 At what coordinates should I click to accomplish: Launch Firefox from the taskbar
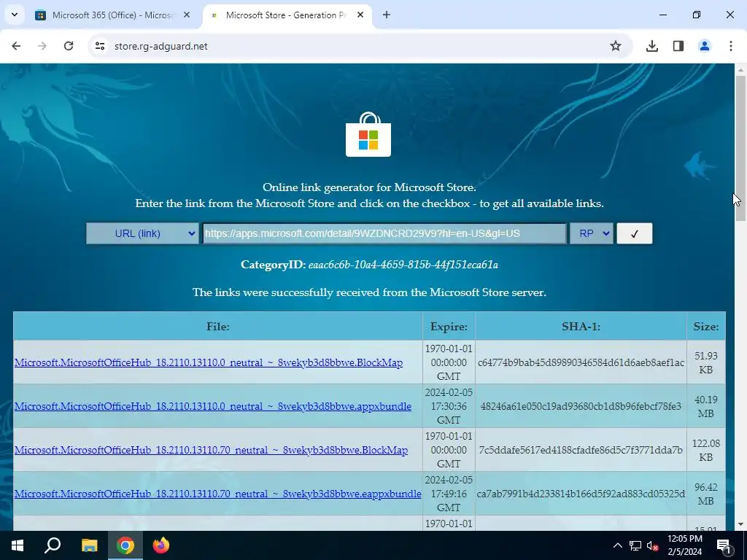click(x=161, y=545)
